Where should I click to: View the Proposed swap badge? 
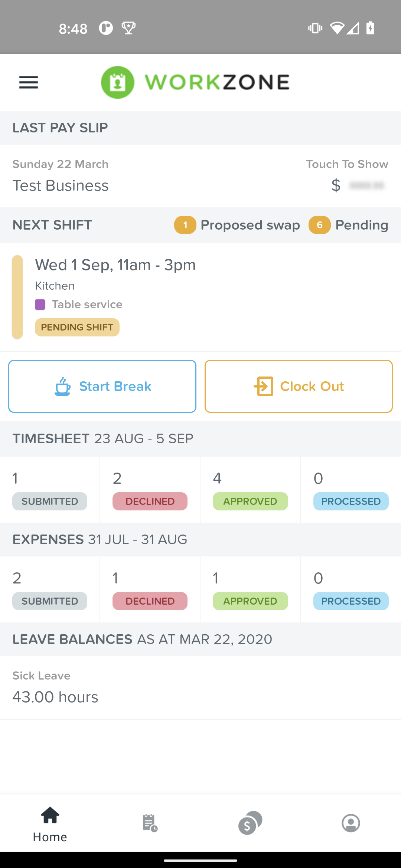(237, 225)
